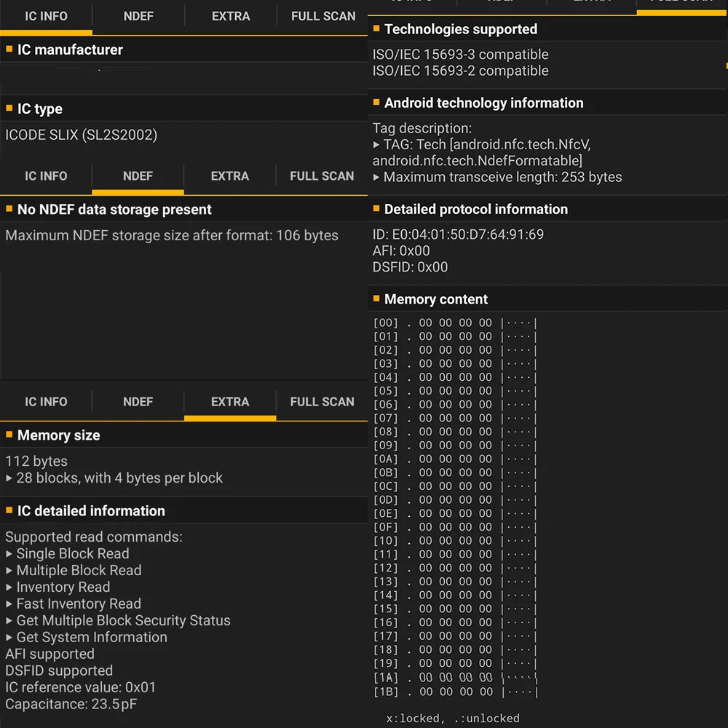Click the orange marker beside Technologies supported
728x728 pixels.
[x=376, y=29]
